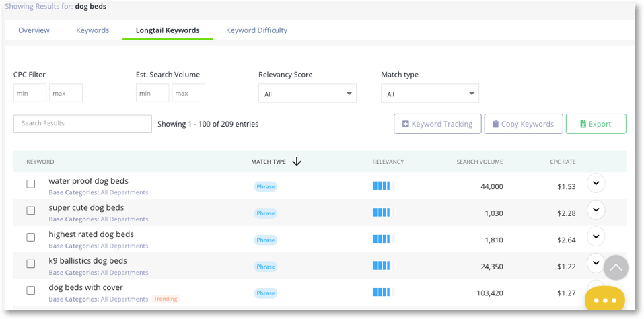Click the CPC rate value $2.64
The width and height of the screenshot is (644, 319).
click(567, 240)
